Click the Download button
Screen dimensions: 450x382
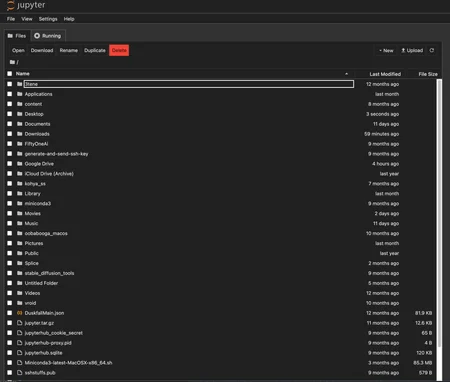tap(42, 50)
